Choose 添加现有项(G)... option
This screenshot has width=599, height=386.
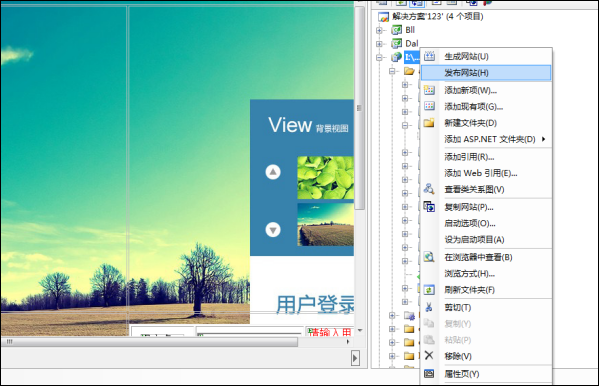(x=486, y=107)
